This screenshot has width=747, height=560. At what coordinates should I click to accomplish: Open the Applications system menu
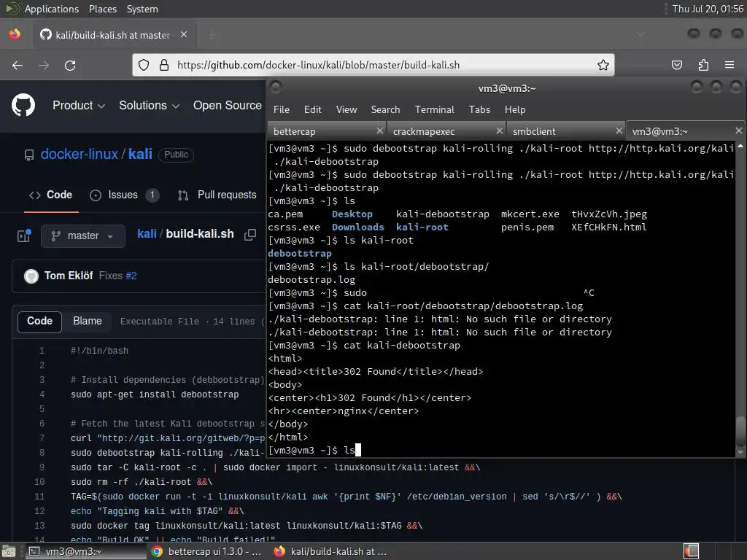click(x=51, y=9)
